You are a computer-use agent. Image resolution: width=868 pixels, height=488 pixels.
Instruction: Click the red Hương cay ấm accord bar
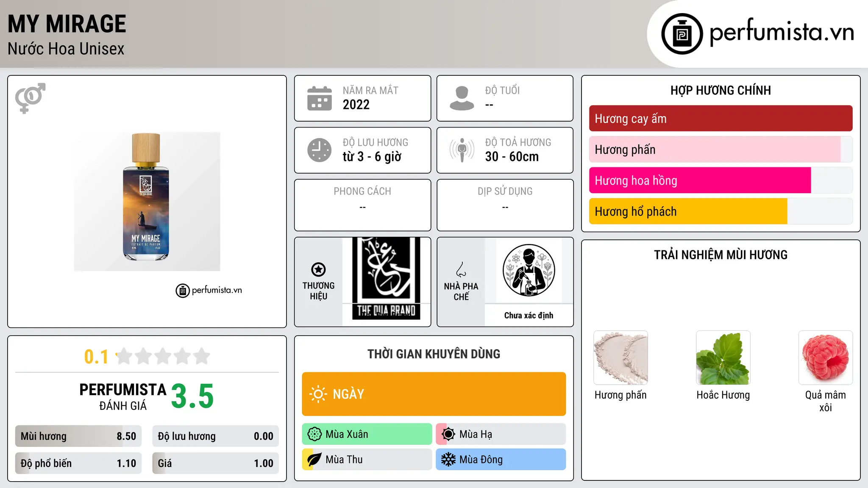[x=721, y=119]
